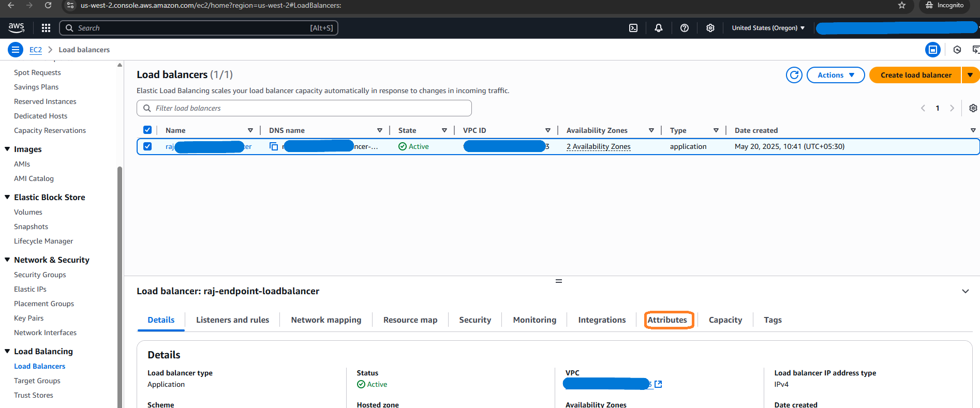Open the notifications bell
The height and width of the screenshot is (408, 980).
[x=658, y=28]
